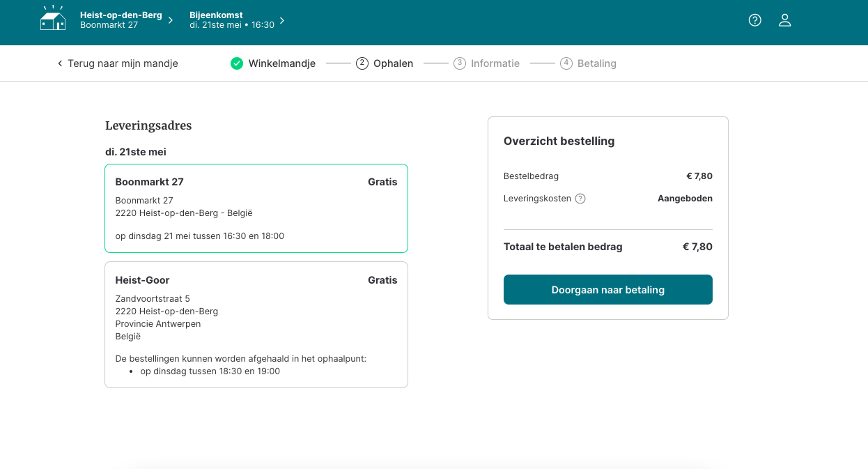The width and height of the screenshot is (868, 469).
Task: Select the Heist-Goor pickup point card
Action: 256,325
